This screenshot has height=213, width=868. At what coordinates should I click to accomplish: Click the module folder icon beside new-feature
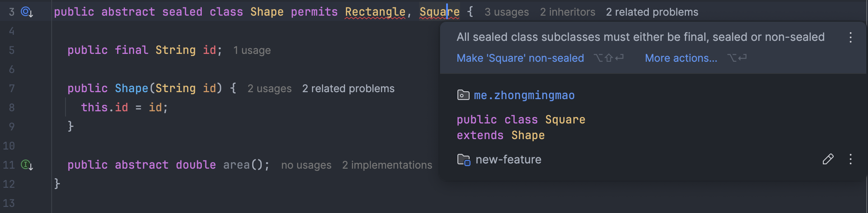(464, 160)
